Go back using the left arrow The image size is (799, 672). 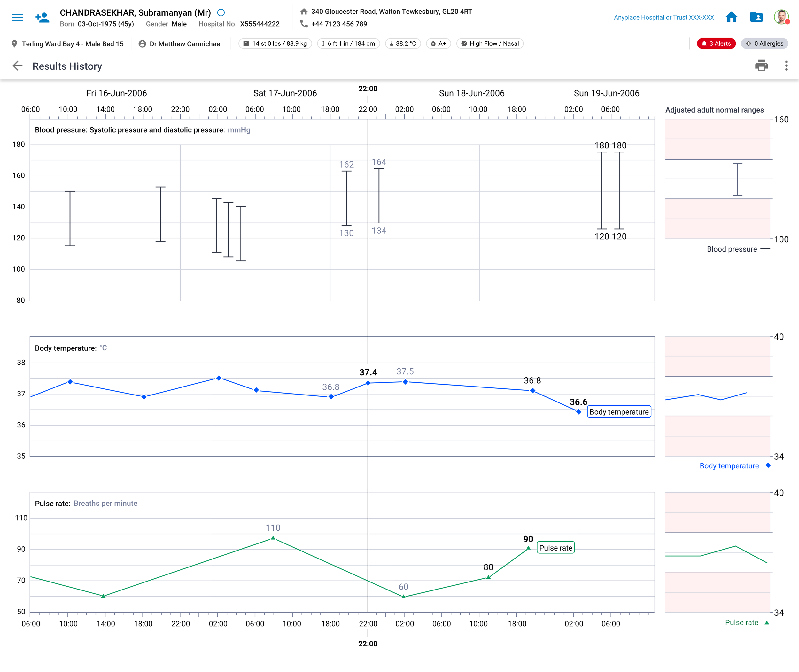point(18,66)
